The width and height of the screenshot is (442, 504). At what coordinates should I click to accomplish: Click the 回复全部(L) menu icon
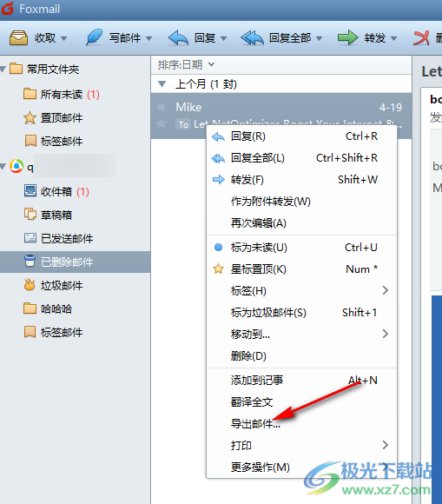click(x=218, y=158)
